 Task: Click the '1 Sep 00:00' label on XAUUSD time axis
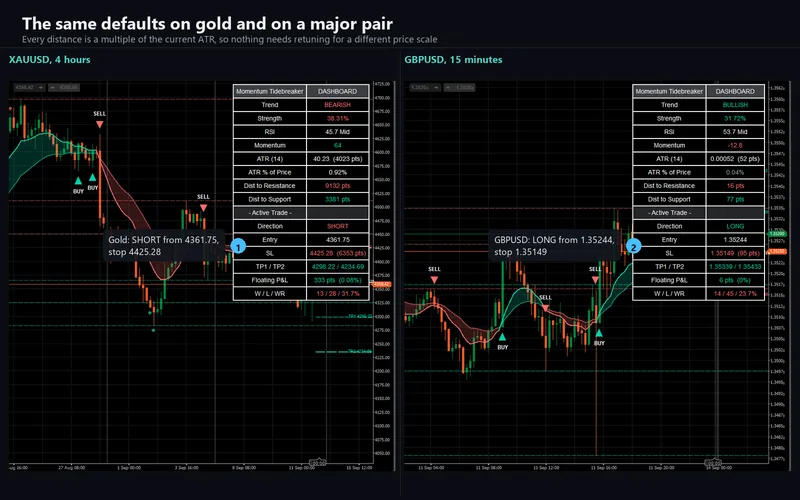click(129, 467)
